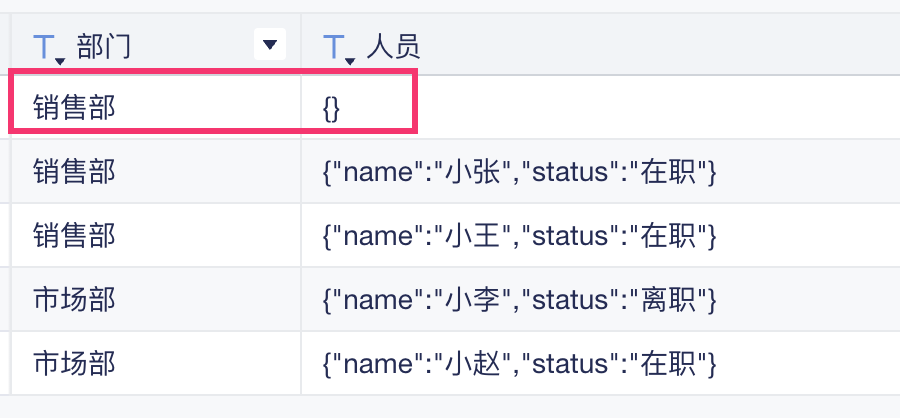
Task: Click the 销售部 cell beside 小王's record
Action: 74,236
